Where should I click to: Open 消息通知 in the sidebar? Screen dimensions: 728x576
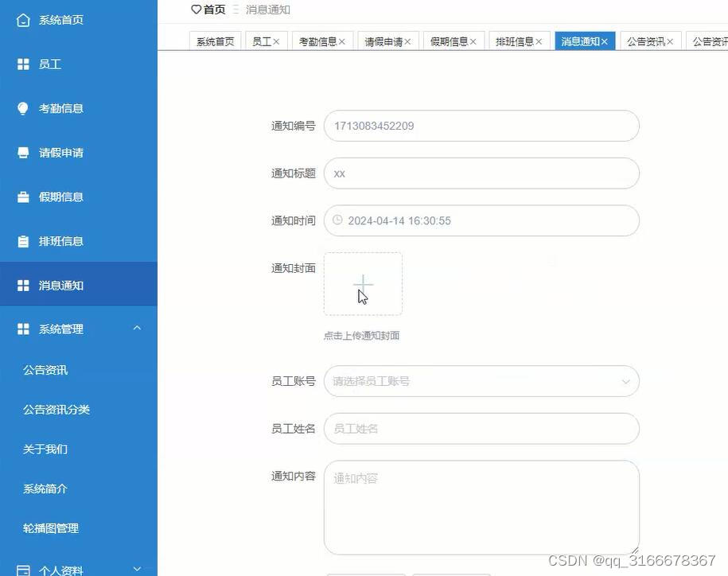coord(79,286)
